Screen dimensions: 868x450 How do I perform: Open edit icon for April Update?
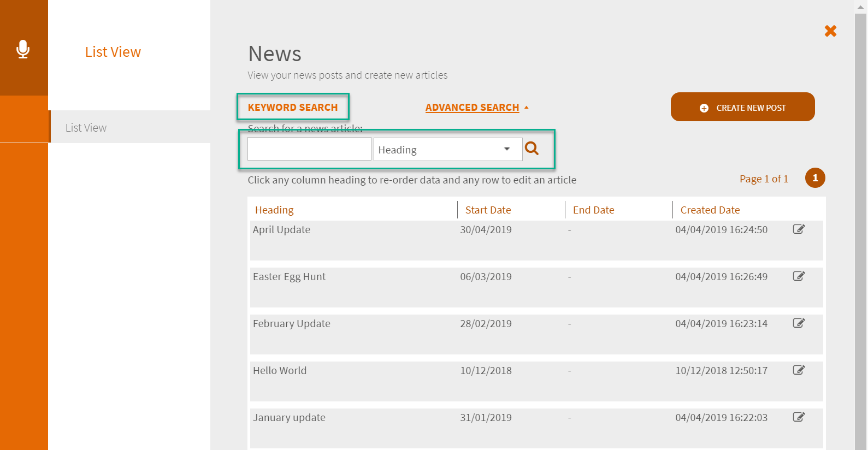(799, 229)
